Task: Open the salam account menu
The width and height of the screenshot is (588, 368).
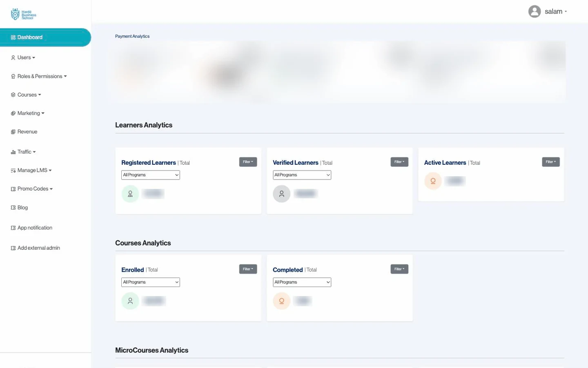Action: [x=548, y=11]
